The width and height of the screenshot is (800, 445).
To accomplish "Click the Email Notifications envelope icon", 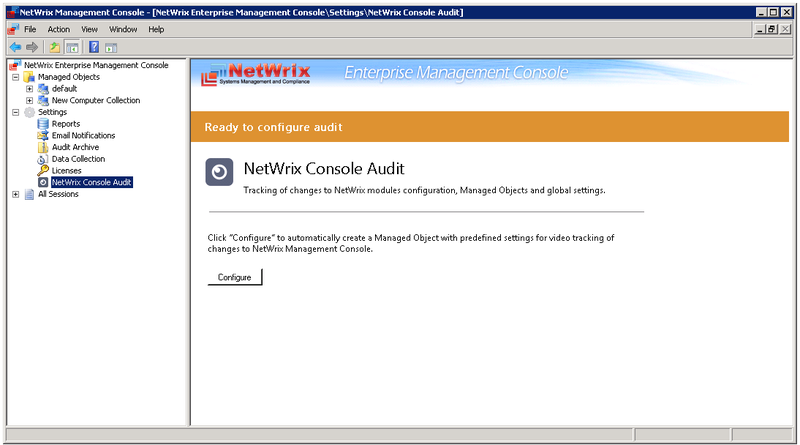I will point(43,136).
